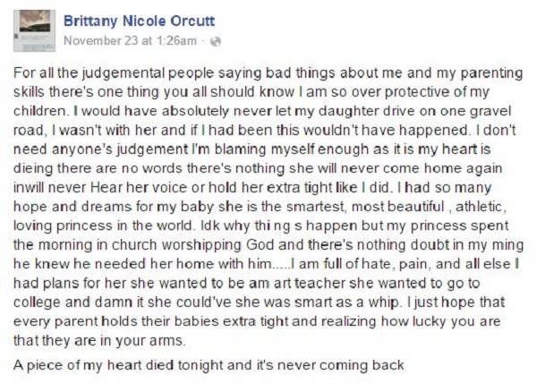Image resolution: width=537 pixels, height=392 pixels.
Task: Click the public audience globe icon
Action: pos(216,42)
